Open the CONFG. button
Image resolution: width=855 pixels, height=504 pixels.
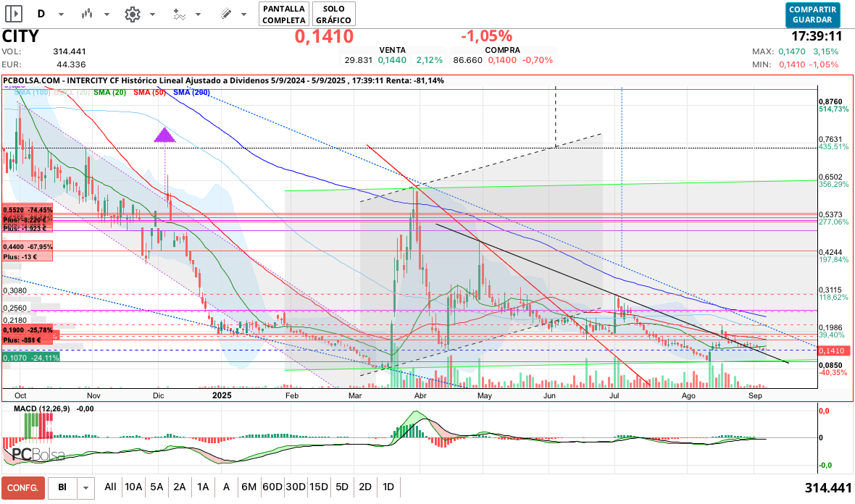tap(23, 487)
